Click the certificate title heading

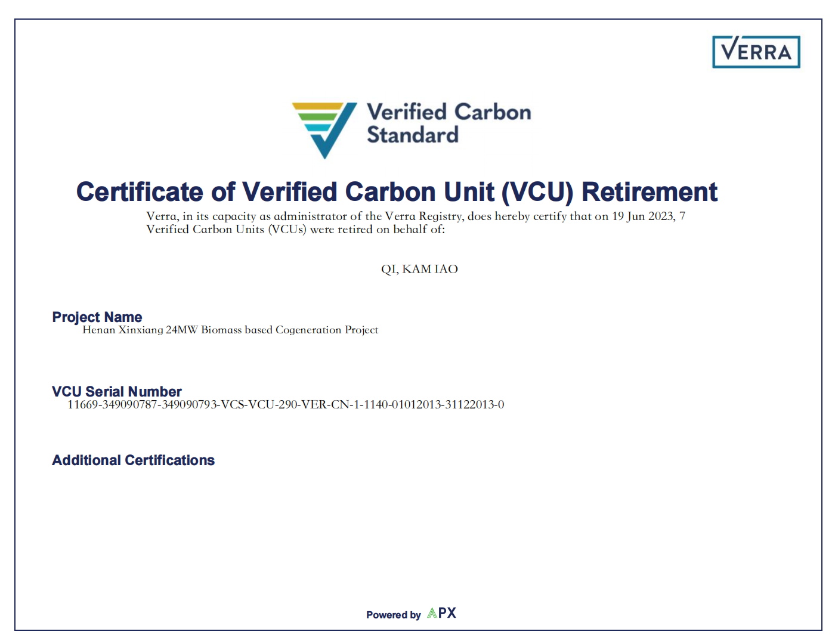pos(397,192)
